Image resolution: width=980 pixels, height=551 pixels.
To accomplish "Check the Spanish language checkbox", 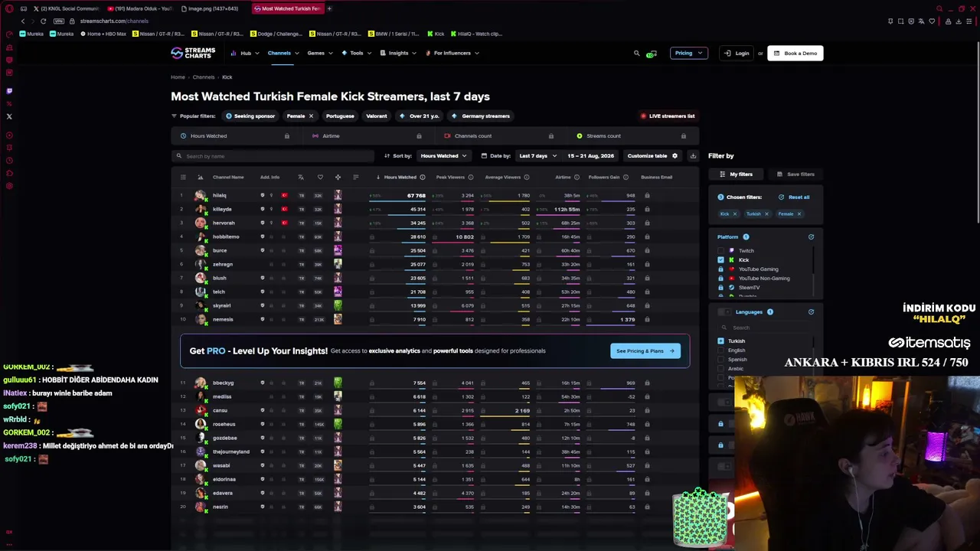I will point(720,360).
